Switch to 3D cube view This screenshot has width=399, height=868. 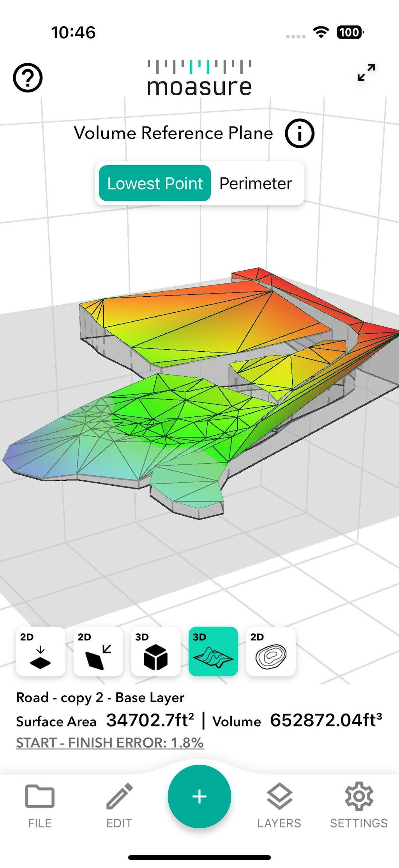point(156,651)
